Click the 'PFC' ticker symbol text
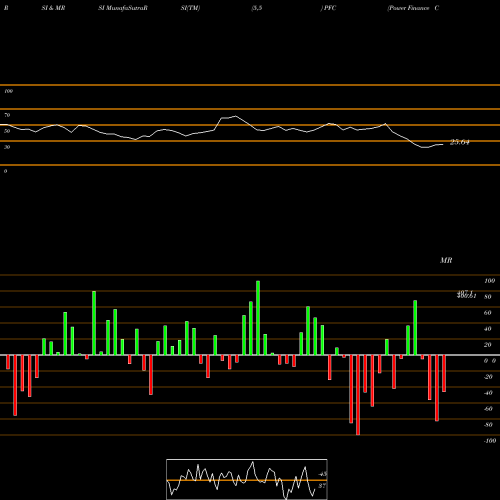 coord(330,8)
